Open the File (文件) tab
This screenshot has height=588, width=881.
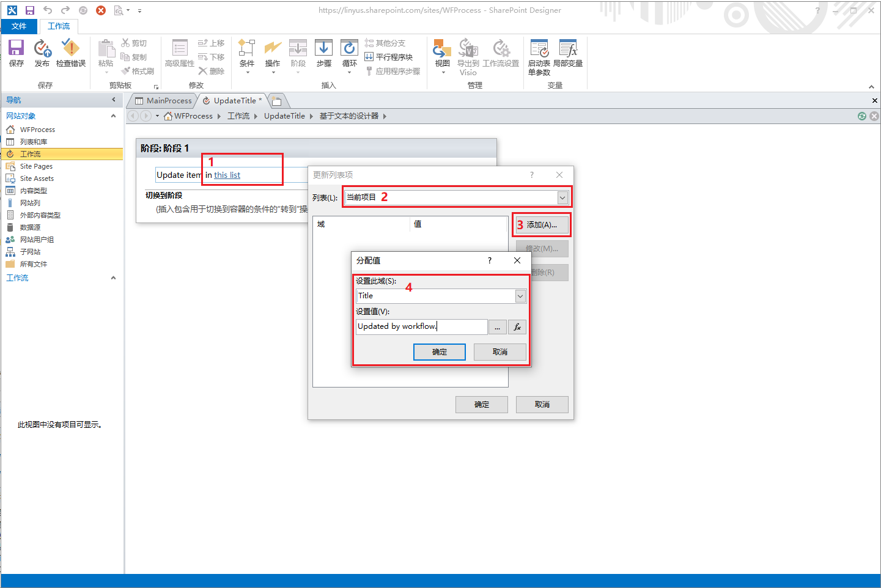click(x=19, y=26)
